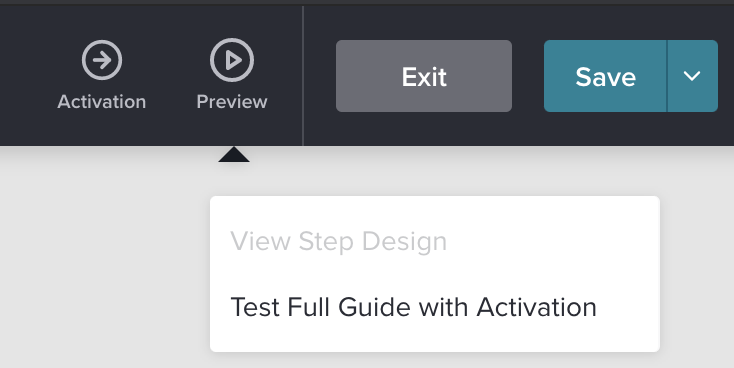Choose Test Full Guide with Activation
734x368 pixels.
click(413, 307)
